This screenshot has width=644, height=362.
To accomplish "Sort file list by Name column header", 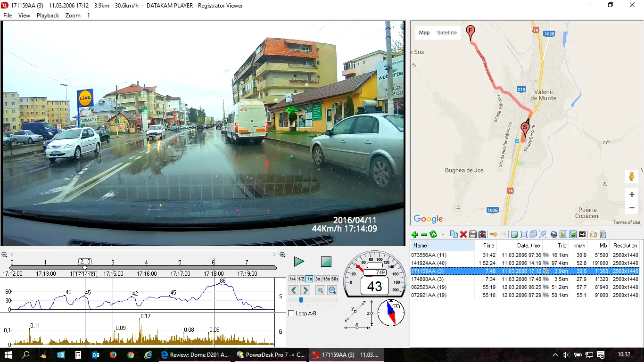I will pyautogui.click(x=442, y=246).
